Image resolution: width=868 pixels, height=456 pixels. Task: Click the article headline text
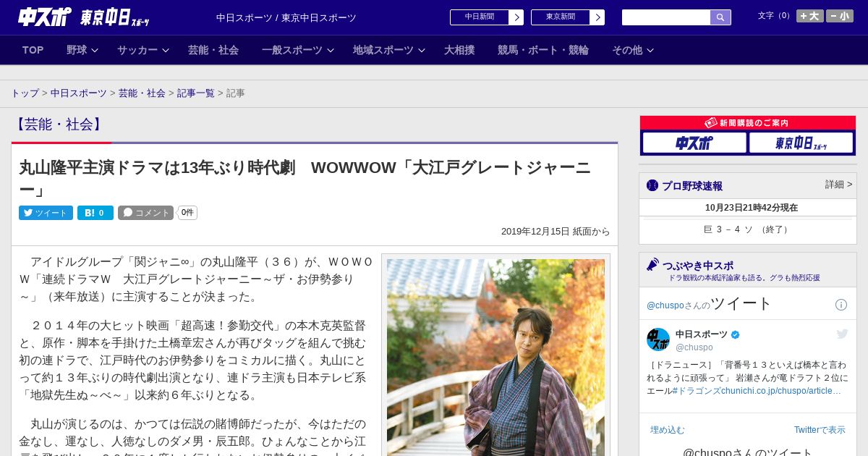click(305, 179)
